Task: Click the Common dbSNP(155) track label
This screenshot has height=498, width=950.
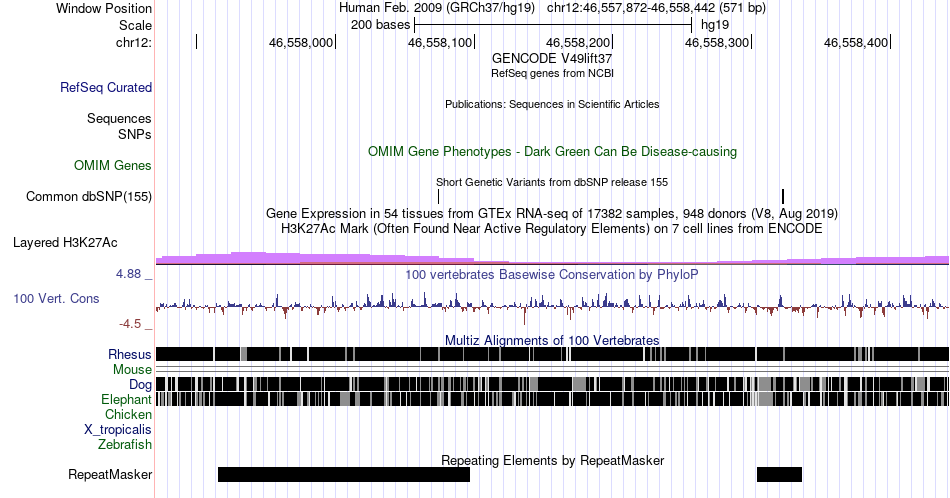Action: [x=88, y=196]
